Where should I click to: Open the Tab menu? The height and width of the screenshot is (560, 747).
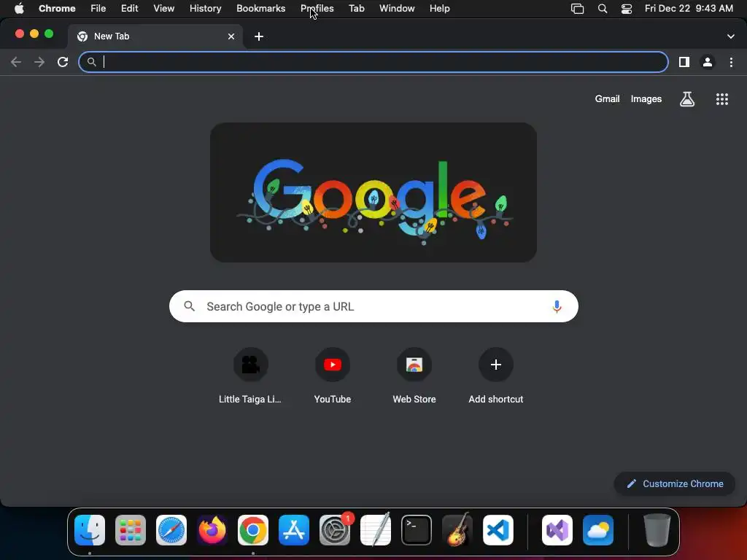coord(356,9)
